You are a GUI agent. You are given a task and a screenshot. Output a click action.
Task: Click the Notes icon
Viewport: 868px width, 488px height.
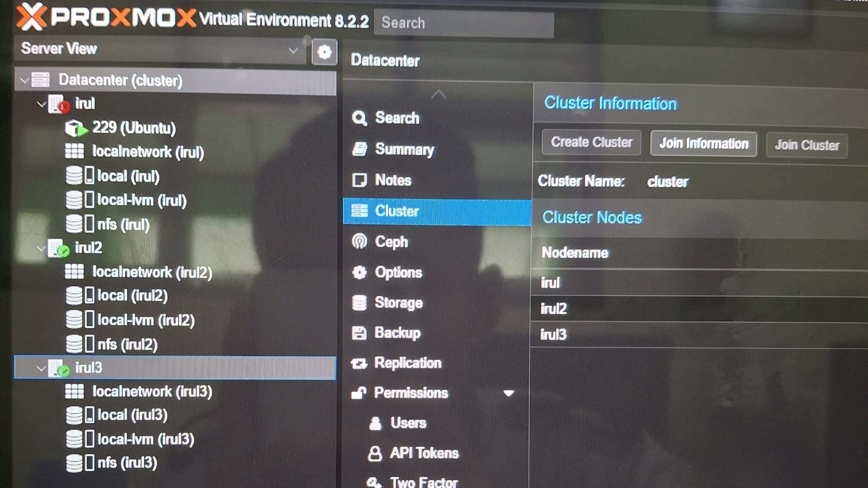(x=360, y=180)
